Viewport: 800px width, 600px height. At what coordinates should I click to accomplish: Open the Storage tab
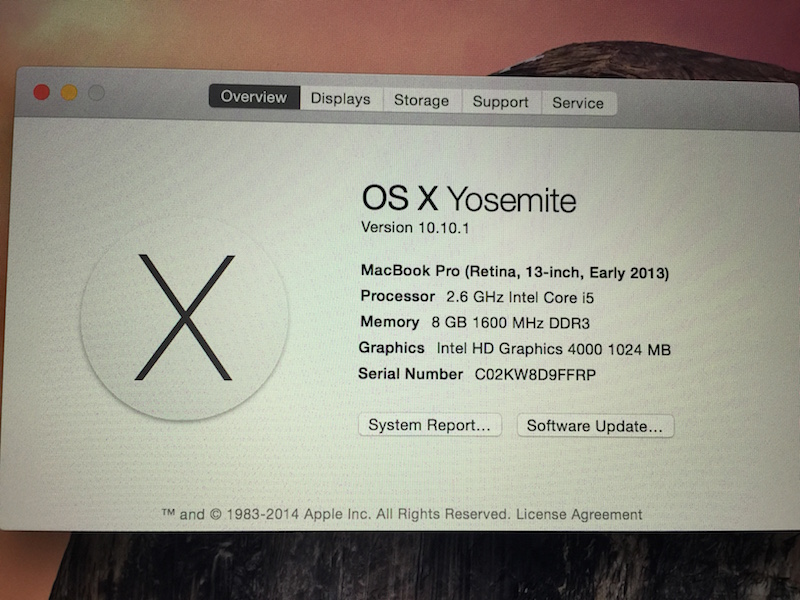tap(421, 100)
